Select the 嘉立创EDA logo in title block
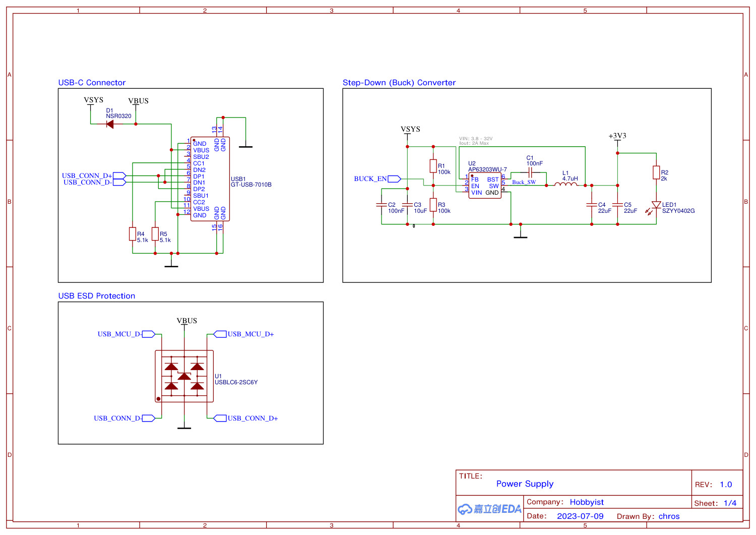This screenshot has height=535, width=756. (489, 509)
